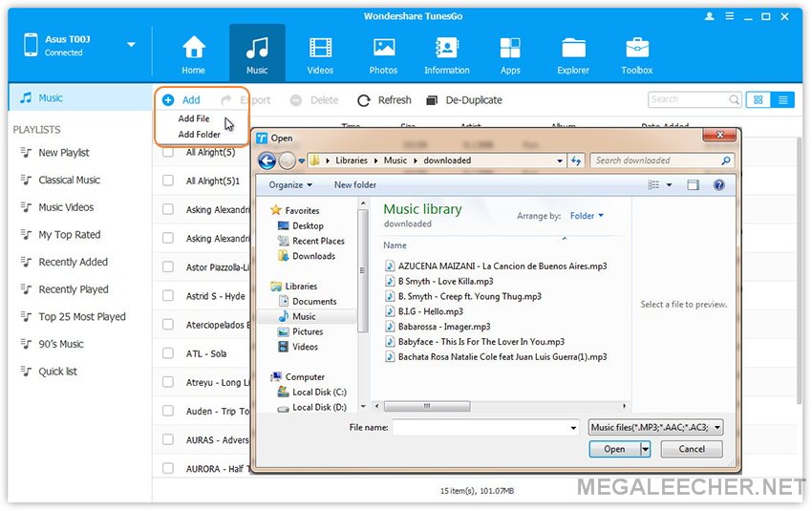This screenshot has width=812, height=511.
Task: Open the Apps tab
Action: tap(510, 54)
